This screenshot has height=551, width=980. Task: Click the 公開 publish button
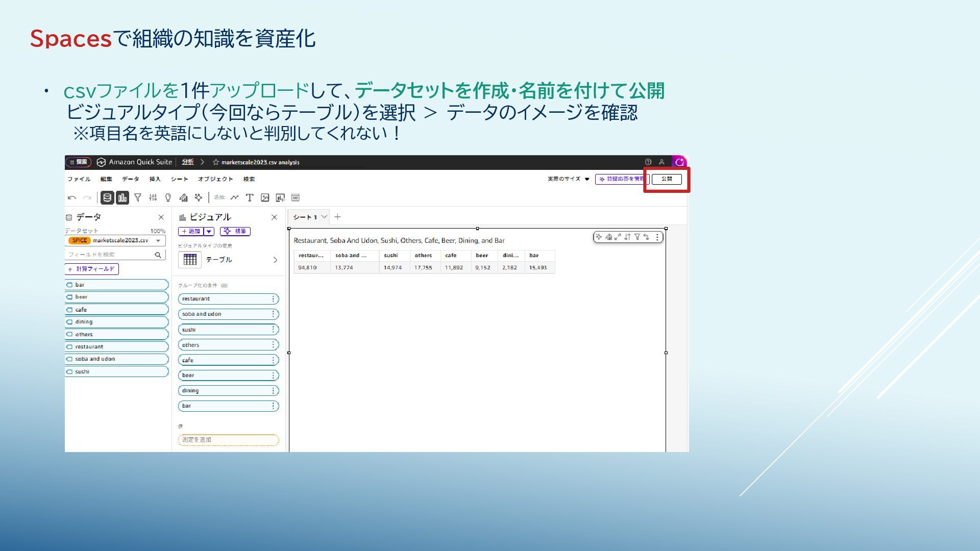coord(667,179)
